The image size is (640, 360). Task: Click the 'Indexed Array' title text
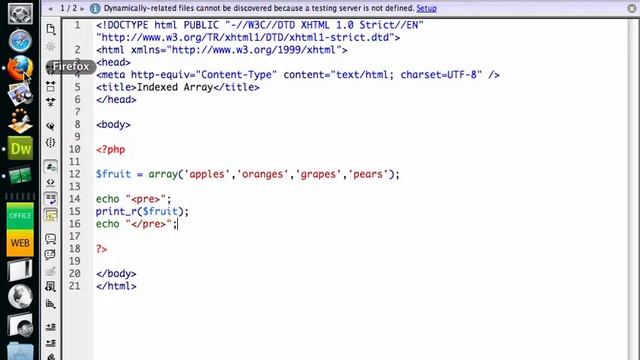pos(175,87)
